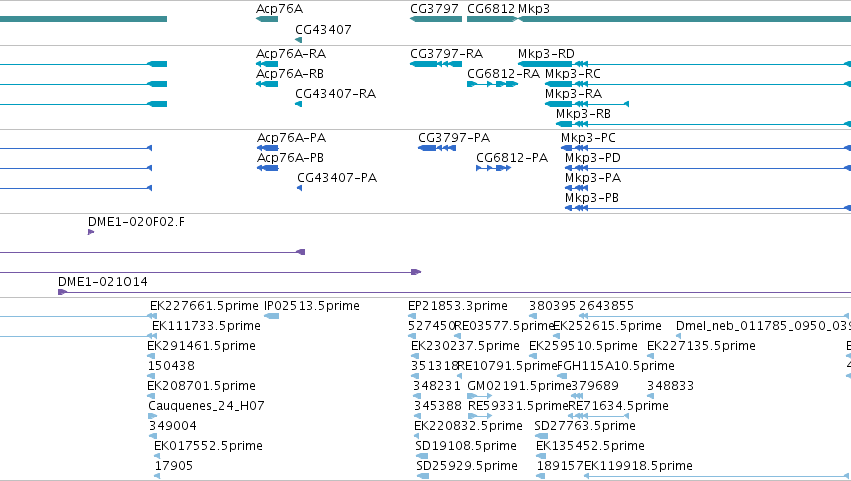Select protein Mkp3-PC

pyautogui.click(x=588, y=138)
